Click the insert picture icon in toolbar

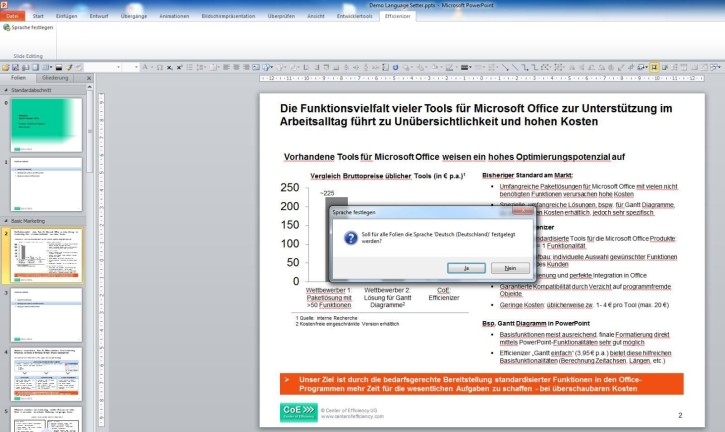point(256,68)
